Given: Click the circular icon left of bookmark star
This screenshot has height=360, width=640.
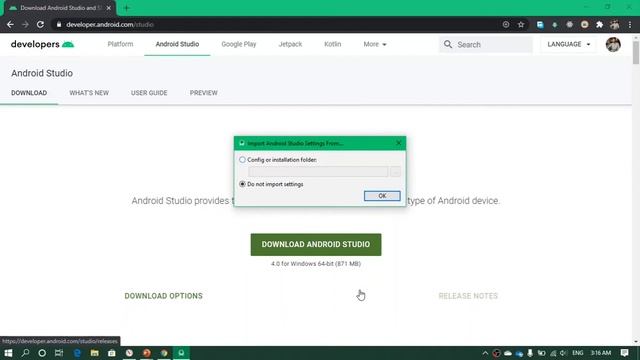Looking at the screenshot, I should (506, 24).
